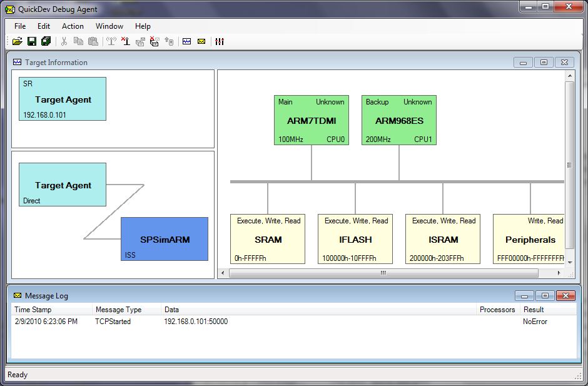588x386 pixels.
Task: Click the Ready status bar text
Action: click(18, 374)
